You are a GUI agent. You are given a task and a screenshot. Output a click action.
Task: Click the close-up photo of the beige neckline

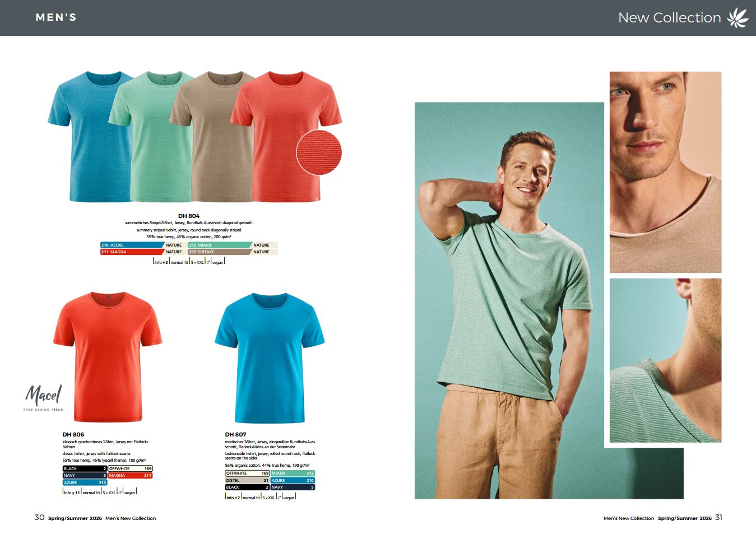tap(665, 172)
